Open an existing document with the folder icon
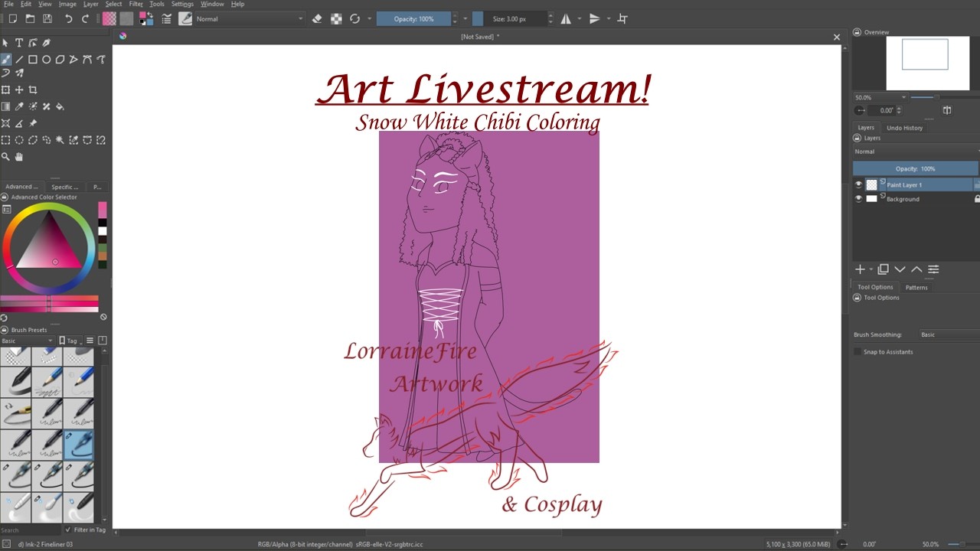980x551 pixels. pos(30,18)
